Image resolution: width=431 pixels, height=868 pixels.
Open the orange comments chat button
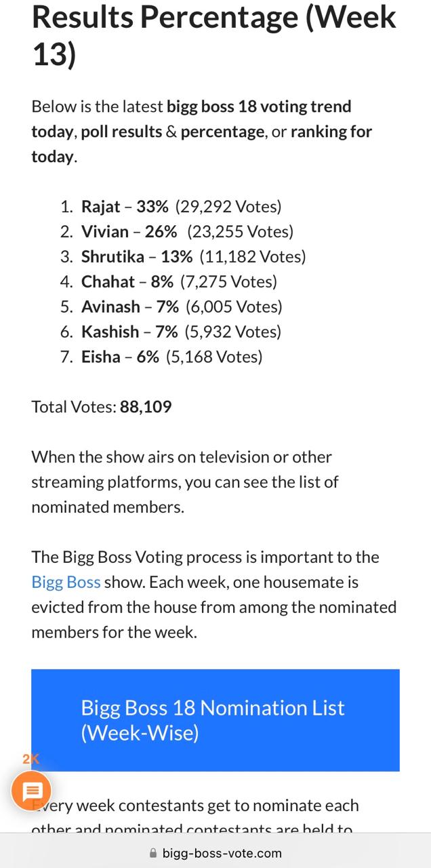point(31,791)
